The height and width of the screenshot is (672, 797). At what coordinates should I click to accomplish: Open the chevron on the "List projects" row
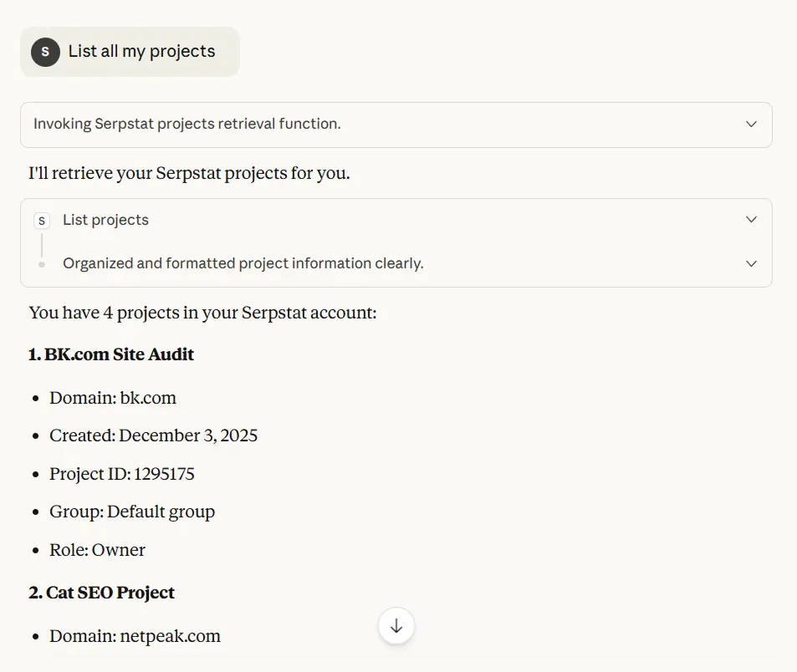[x=750, y=219]
